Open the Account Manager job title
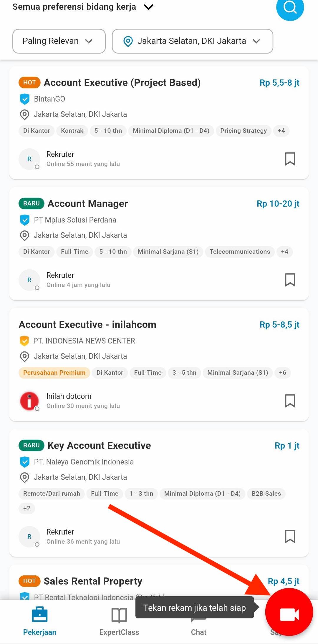 click(88, 204)
